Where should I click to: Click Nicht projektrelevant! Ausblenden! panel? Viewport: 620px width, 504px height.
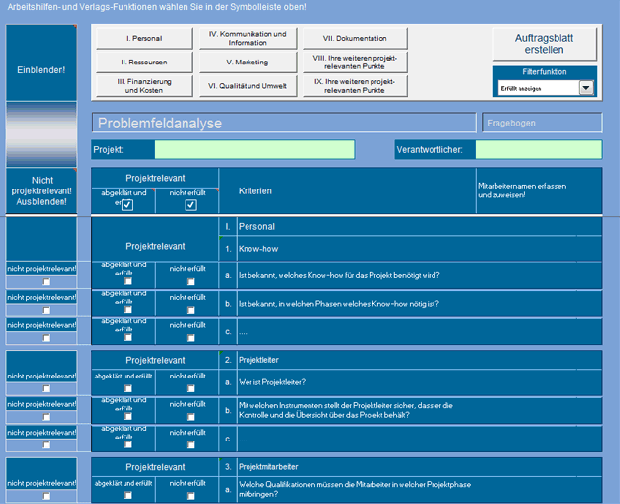41,189
